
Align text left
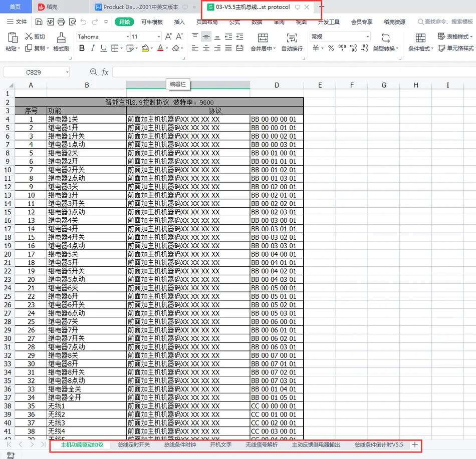[195, 48]
